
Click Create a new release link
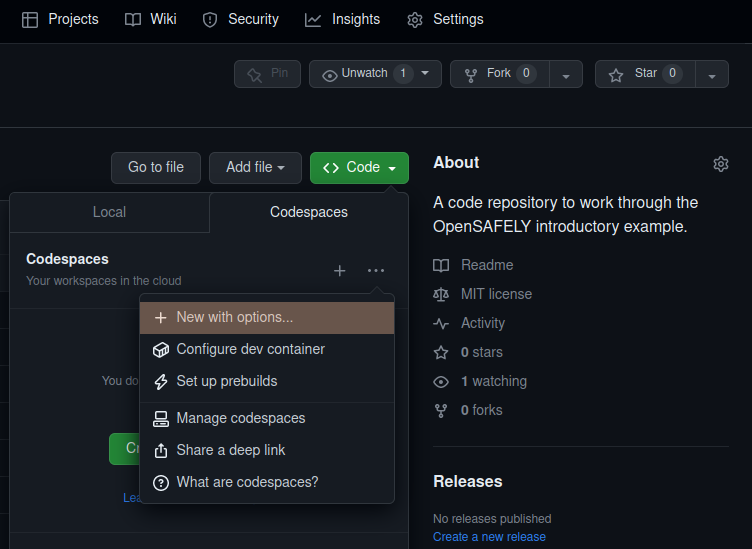coord(489,537)
